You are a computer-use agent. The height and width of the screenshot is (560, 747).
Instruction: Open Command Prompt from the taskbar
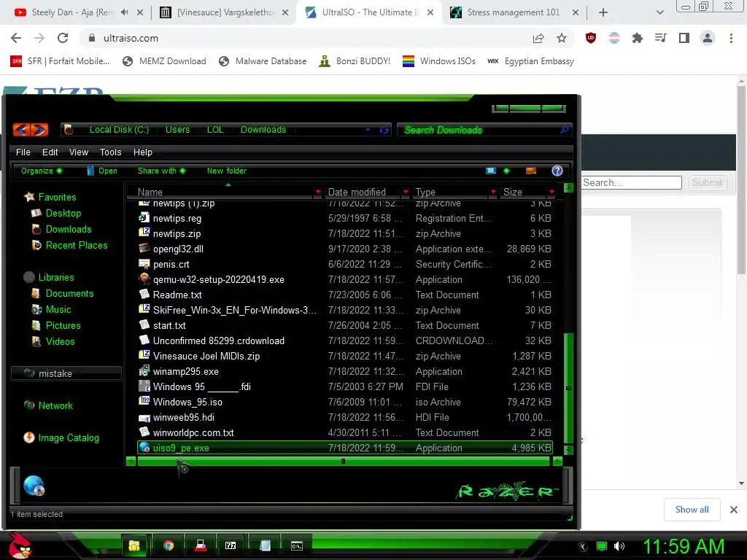click(296, 545)
